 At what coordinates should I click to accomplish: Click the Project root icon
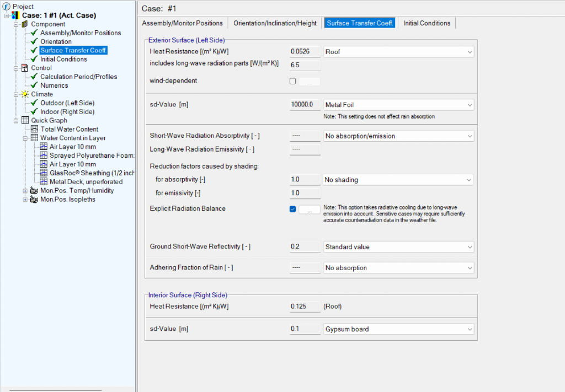coord(7,7)
